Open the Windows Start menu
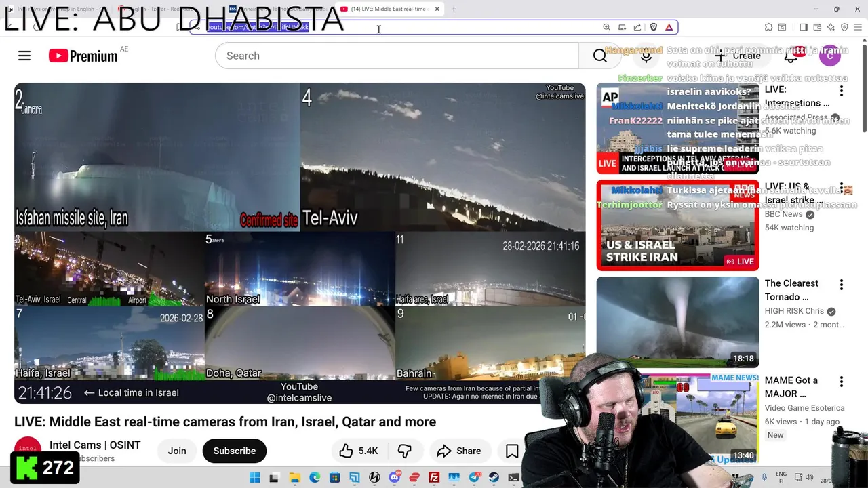 point(254,478)
